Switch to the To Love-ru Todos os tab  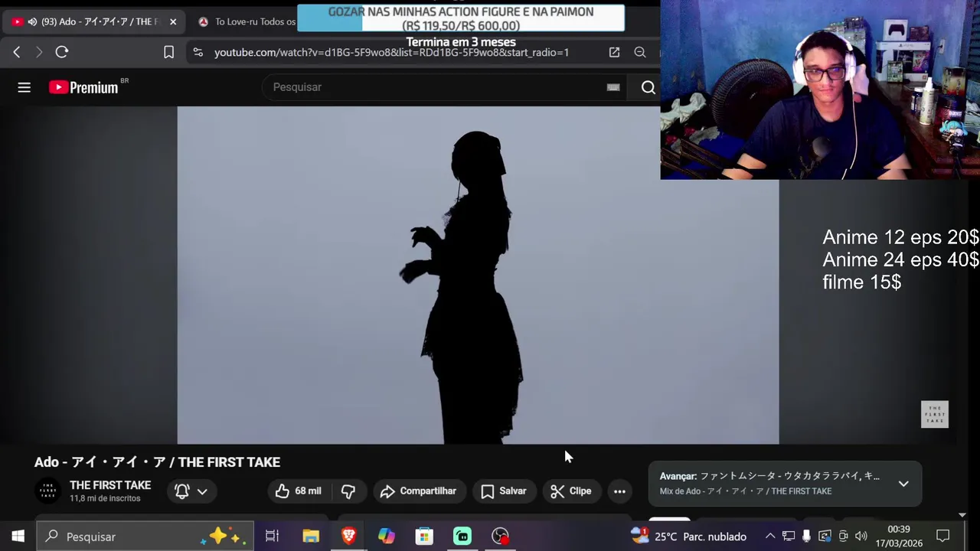click(247, 21)
